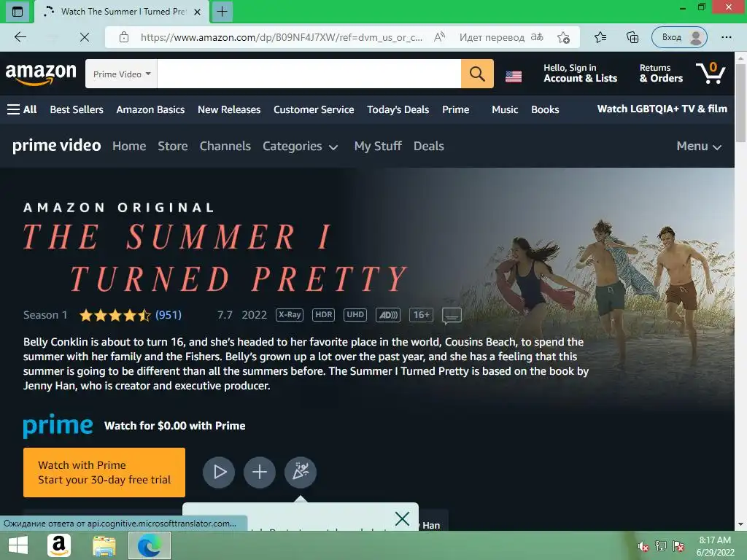Click the Read Aloud icon in address bar
The height and width of the screenshot is (560, 747).
point(439,37)
